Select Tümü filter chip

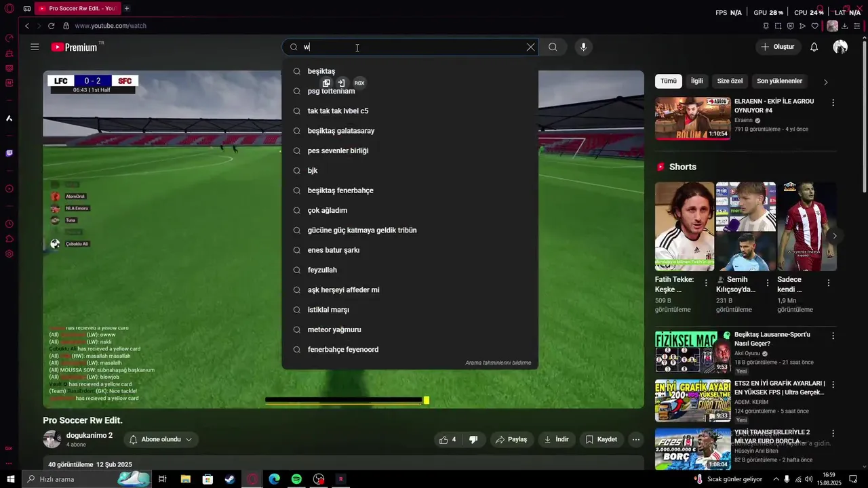pyautogui.click(x=669, y=81)
